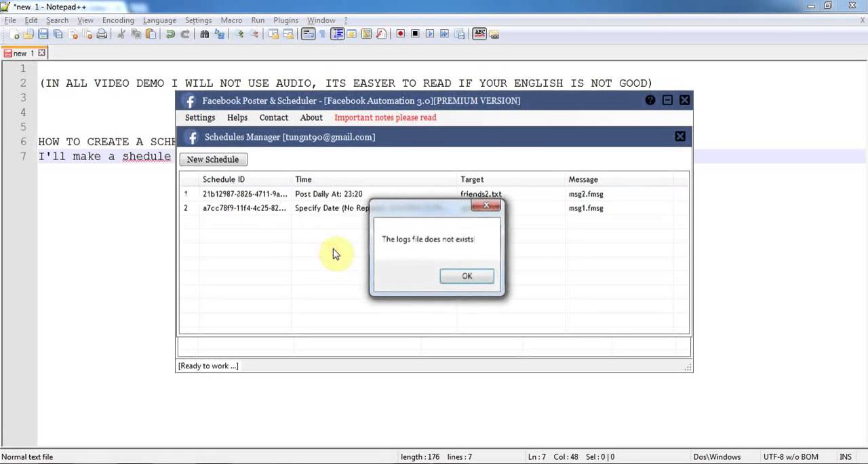The image size is (868, 464).
Task: Click the Cut scissors icon
Action: click(121, 34)
